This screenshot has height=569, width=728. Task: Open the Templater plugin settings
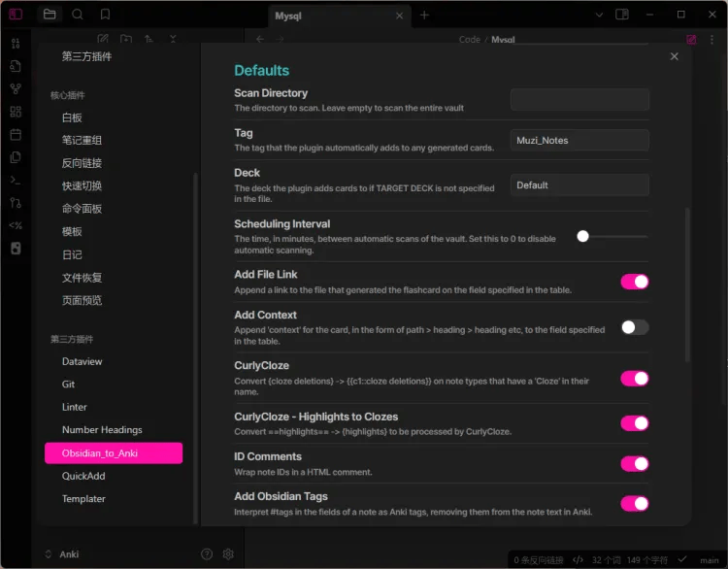pyautogui.click(x=114, y=498)
